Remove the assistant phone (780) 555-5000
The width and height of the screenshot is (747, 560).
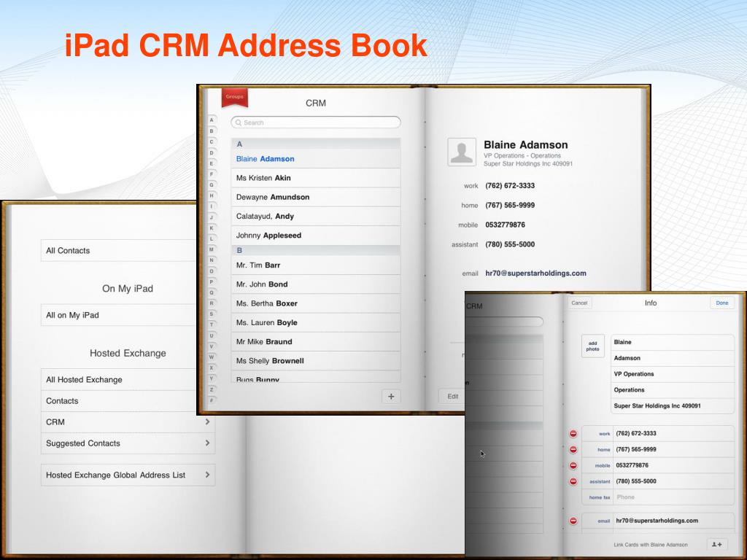point(573,481)
